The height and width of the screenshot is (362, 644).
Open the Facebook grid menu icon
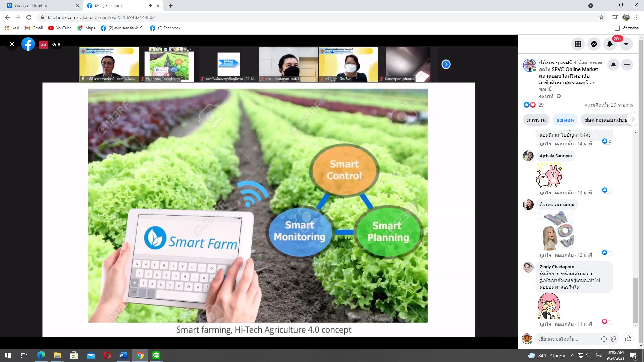pyautogui.click(x=578, y=44)
